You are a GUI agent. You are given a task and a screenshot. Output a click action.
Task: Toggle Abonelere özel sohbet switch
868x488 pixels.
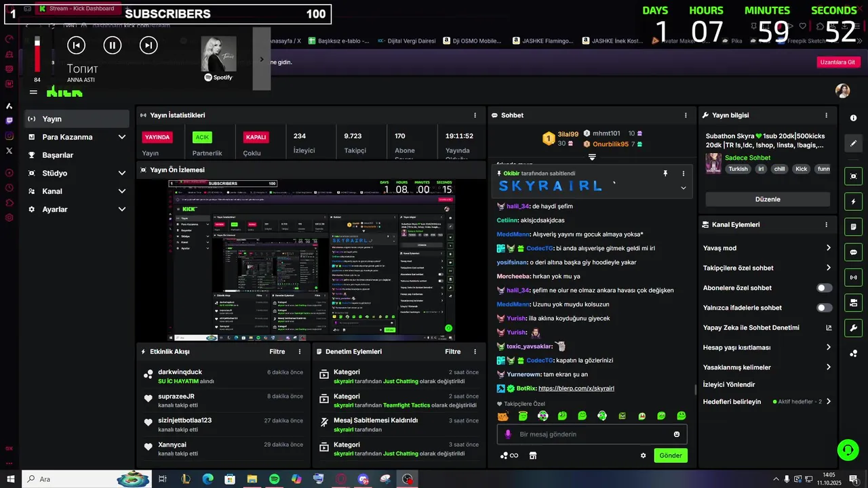[824, 288]
